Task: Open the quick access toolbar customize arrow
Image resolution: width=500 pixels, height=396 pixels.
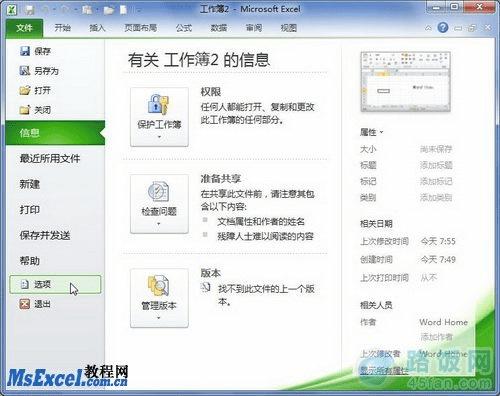Action: (x=139, y=11)
